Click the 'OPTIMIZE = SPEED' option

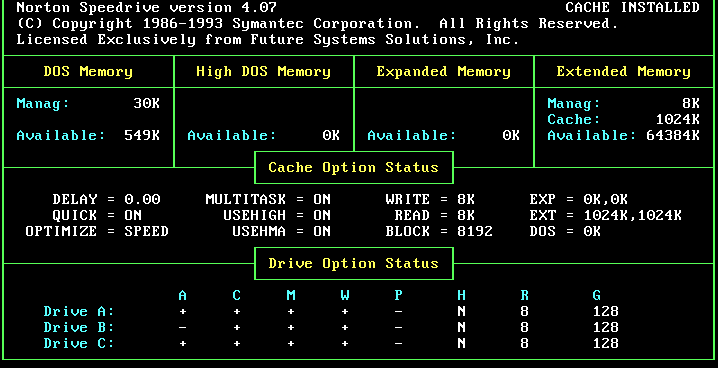click(x=97, y=232)
